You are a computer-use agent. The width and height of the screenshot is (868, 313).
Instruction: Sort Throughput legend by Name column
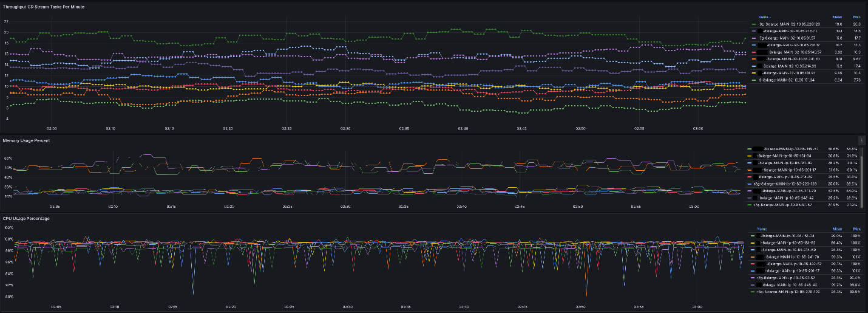pos(764,17)
